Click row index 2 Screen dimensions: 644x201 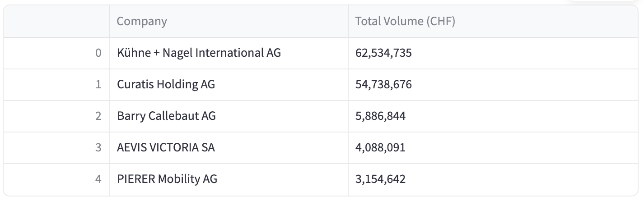click(x=56, y=116)
